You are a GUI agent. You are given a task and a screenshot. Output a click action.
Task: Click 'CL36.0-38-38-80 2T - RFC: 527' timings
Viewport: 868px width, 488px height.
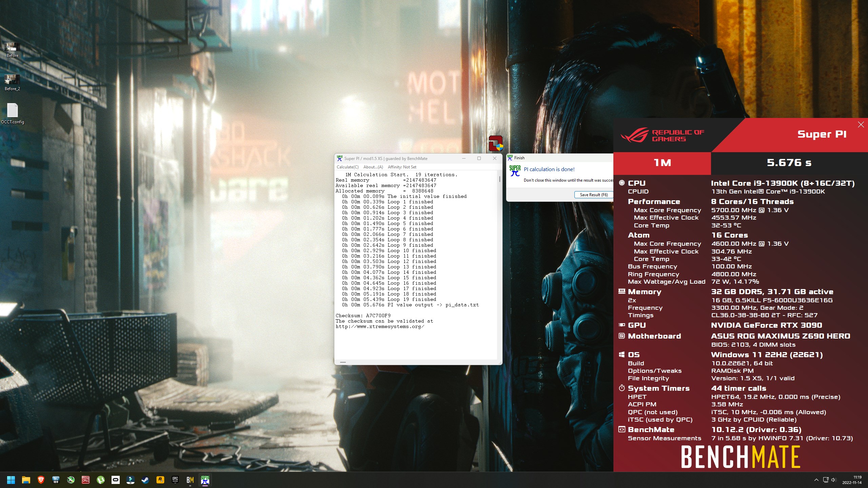click(x=764, y=315)
